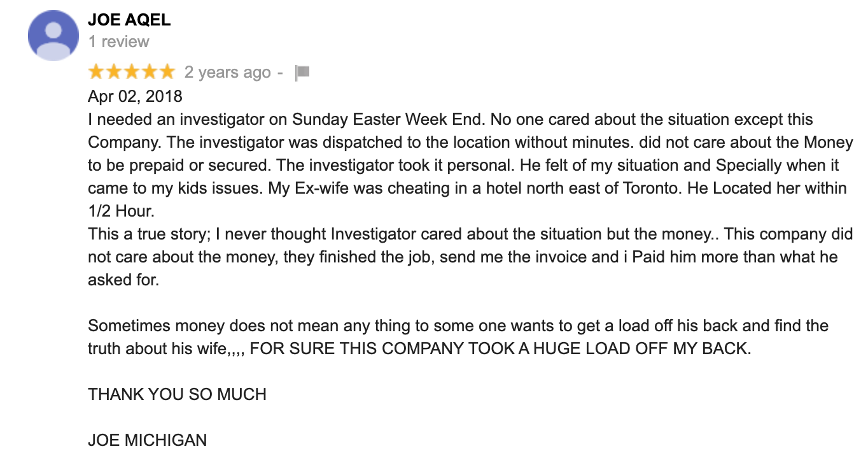Click the flag icon to report this review
868x465 pixels.
pyautogui.click(x=304, y=71)
